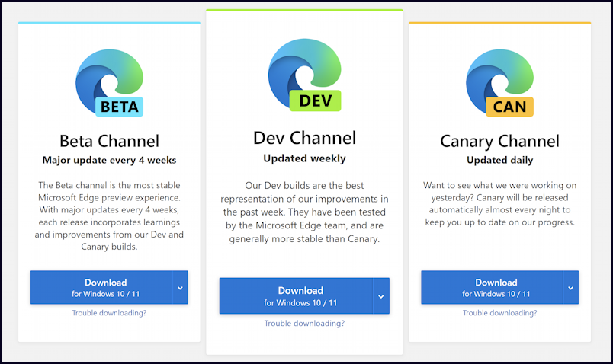Click the Edge Canary logo icon
The width and height of the screenshot is (613, 364).
pos(499,83)
